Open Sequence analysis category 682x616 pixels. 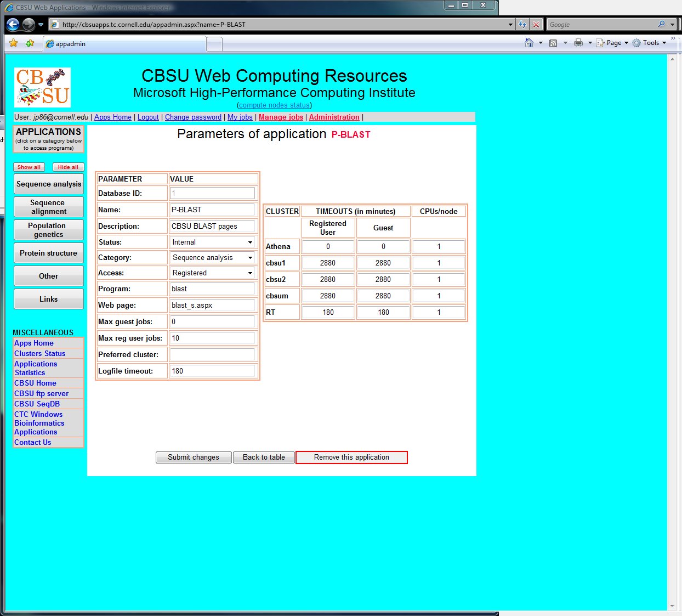coord(49,184)
